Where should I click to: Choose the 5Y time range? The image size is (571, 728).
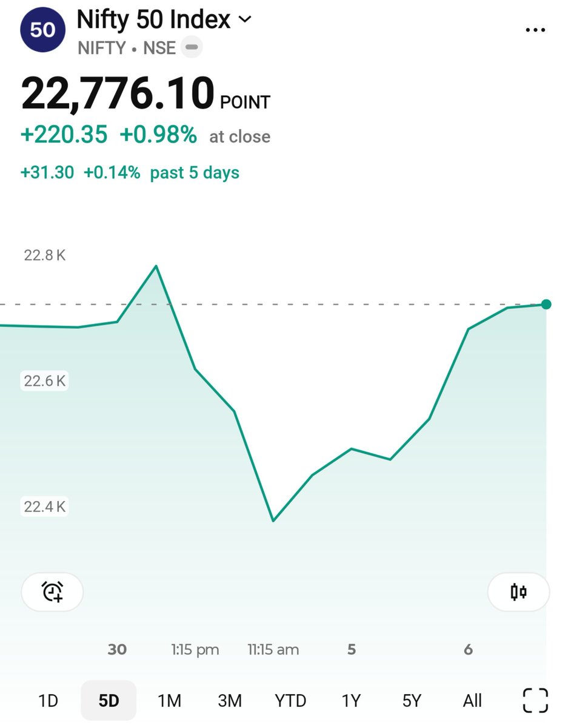pyautogui.click(x=412, y=701)
